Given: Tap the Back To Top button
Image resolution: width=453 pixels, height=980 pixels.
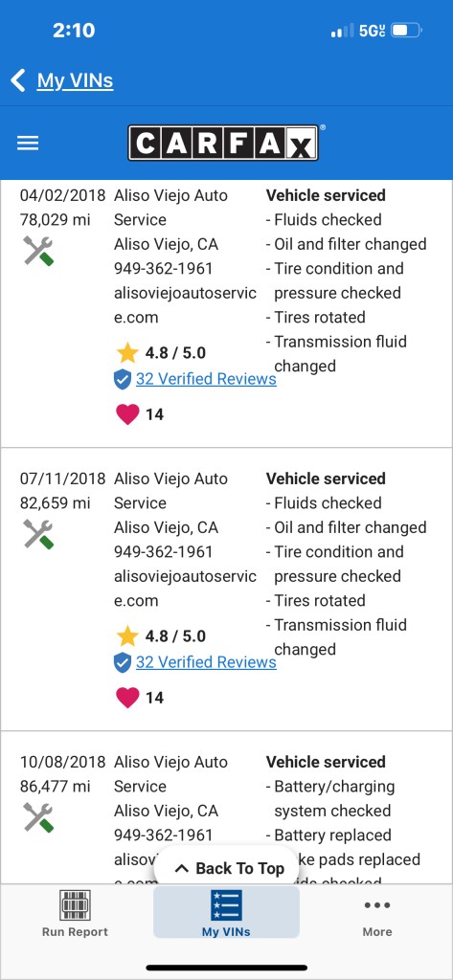Looking at the screenshot, I should pyautogui.click(x=230, y=868).
